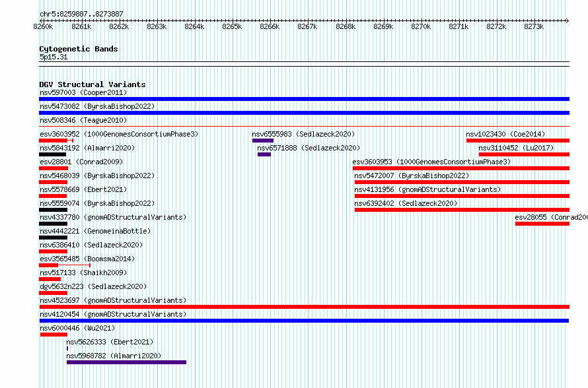This screenshot has height=388, width=588.
Task: Select the red bar under esv3603953
Action: (461, 168)
